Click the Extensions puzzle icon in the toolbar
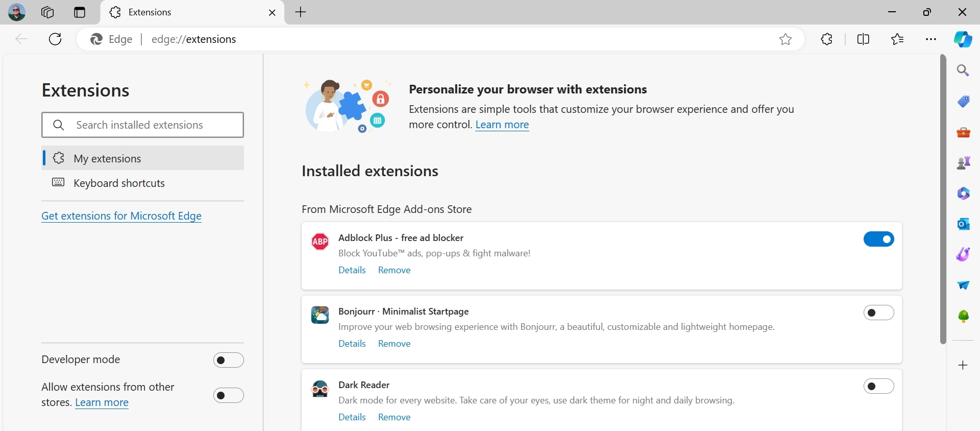This screenshot has height=431, width=980. [x=827, y=39]
